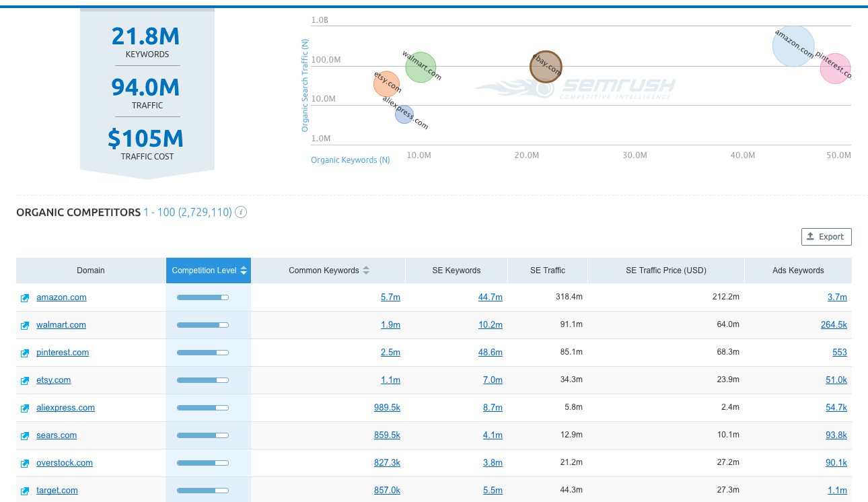Click amazon.com competition level bar
Image resolution: width=868 pixels, height=502 pixels.
tap(203, 297)
